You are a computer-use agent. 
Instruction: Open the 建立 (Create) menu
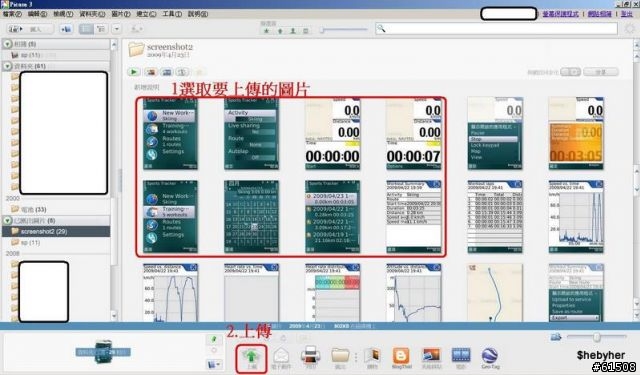(146, 14)
